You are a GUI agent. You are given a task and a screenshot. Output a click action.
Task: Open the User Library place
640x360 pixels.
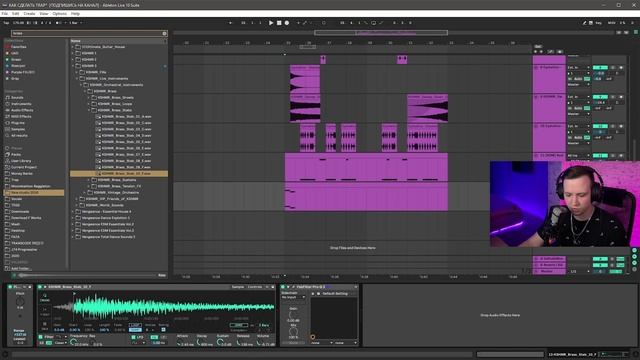tap(20, 161)
